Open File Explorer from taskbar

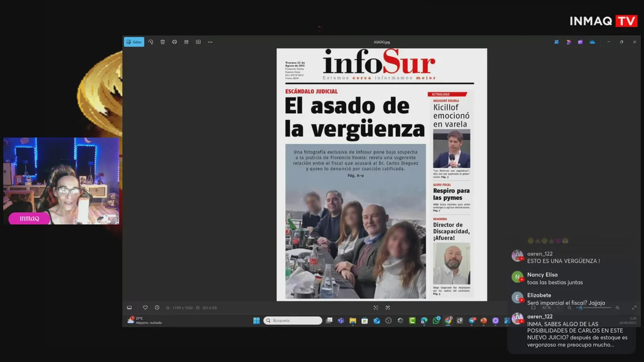353,321
